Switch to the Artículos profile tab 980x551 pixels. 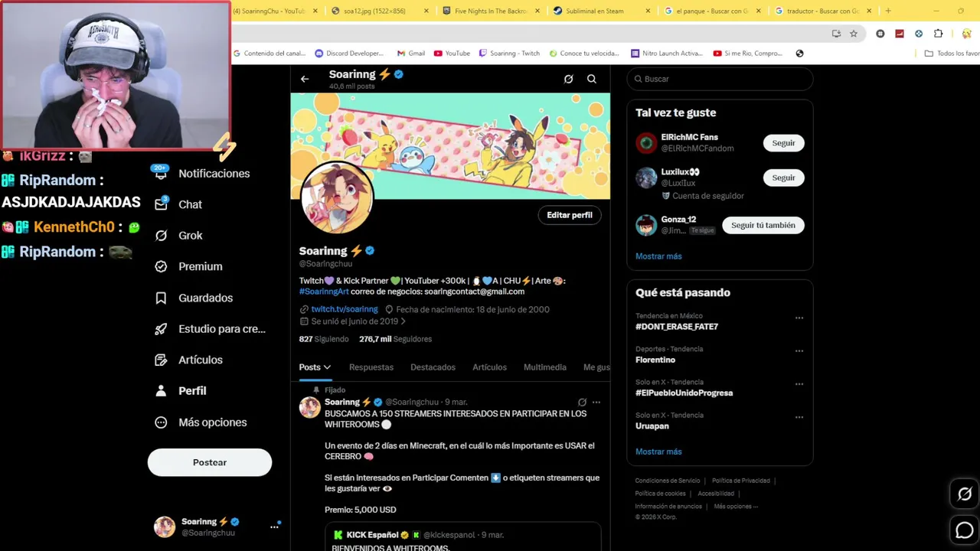(x=489, y=367)
